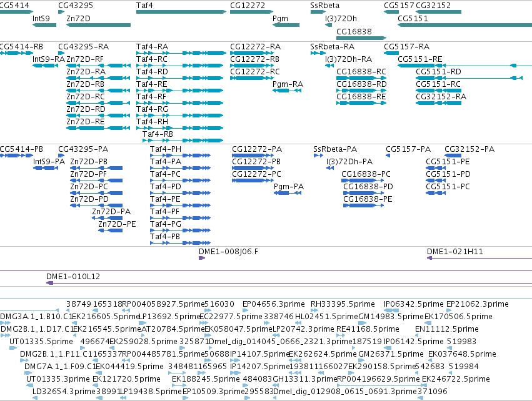The width and height of the screenshot is (532, 401).
Task: Select transcript CG32152-RA
Action: coord(438,103)
